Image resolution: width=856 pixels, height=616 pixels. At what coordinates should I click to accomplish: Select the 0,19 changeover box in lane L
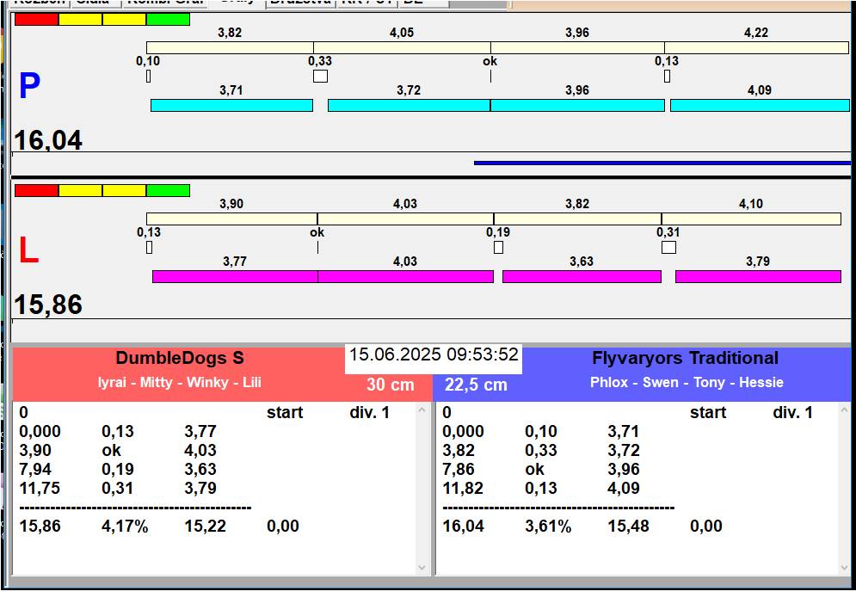point(498,248)
